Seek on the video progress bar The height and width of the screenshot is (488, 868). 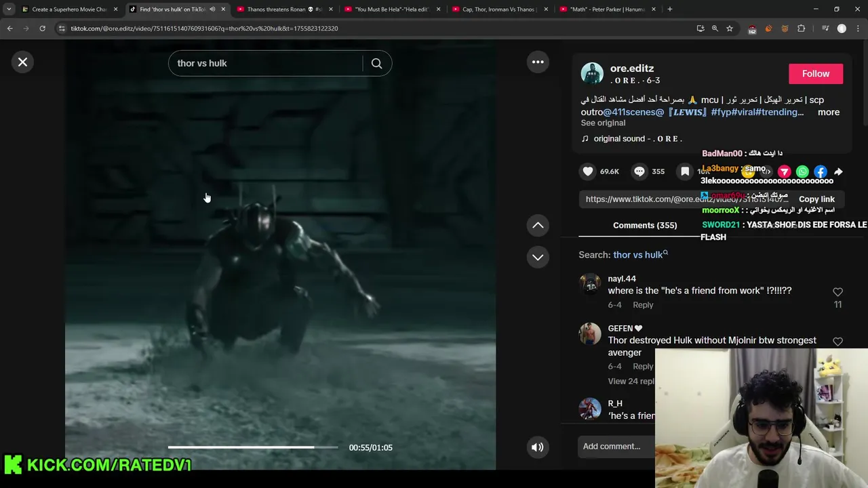tap(253, 447)
